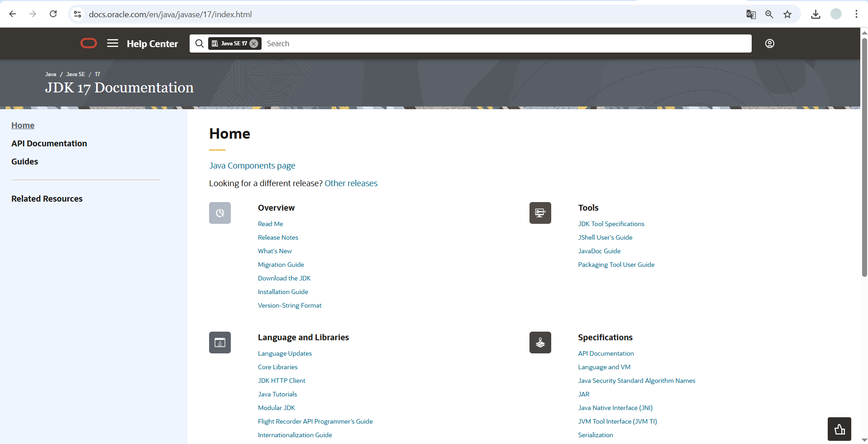Viewport: 868px width, 444px height.
Task: Open the site information icon in address bar
Action: [x=77, y=14]
